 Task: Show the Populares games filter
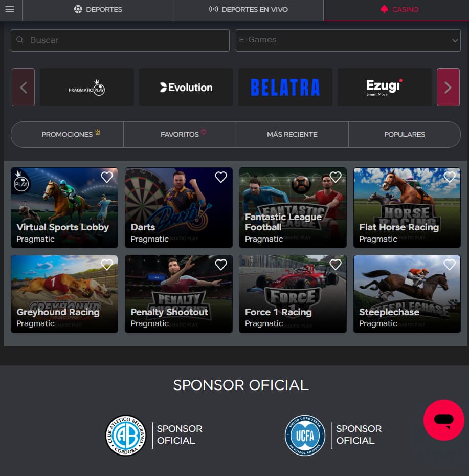pos(404,134)
